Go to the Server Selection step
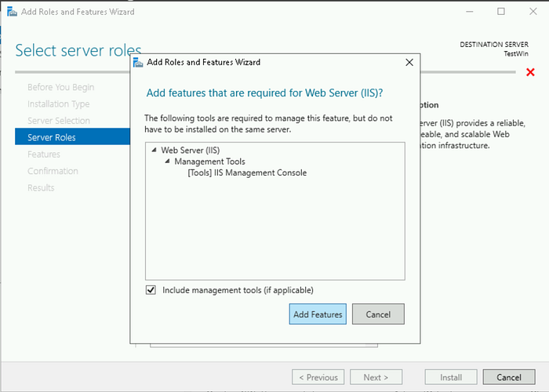This screenshot has width=549, height=392. coord(59,121)
